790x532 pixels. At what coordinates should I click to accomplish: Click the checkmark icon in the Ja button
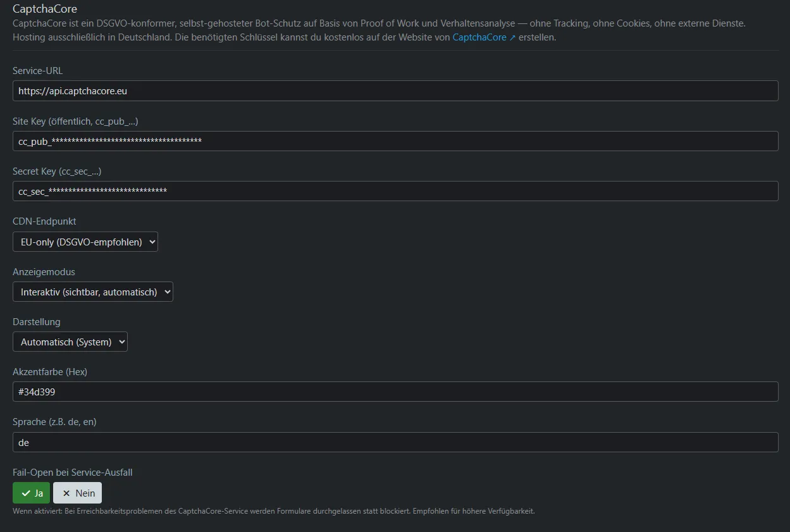click(25, 493)
